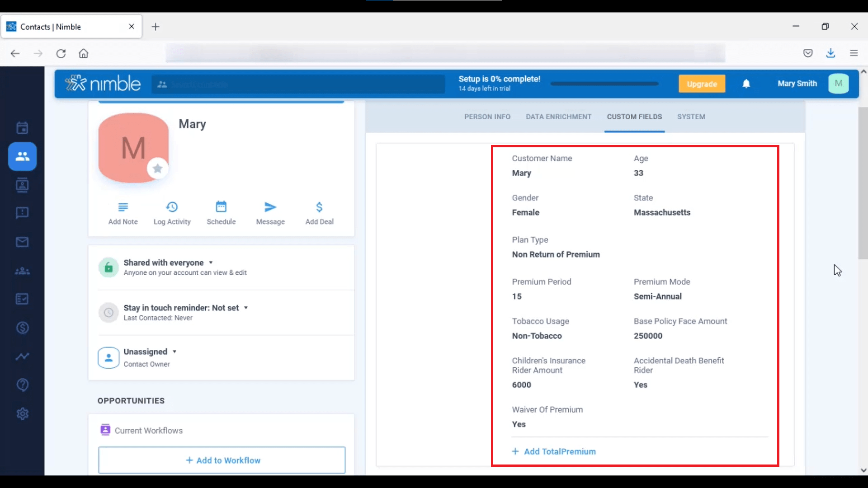Expand Unassigned contact owner dropdown
The width and height of the screenshot is (868, 488).
[175, 352]
